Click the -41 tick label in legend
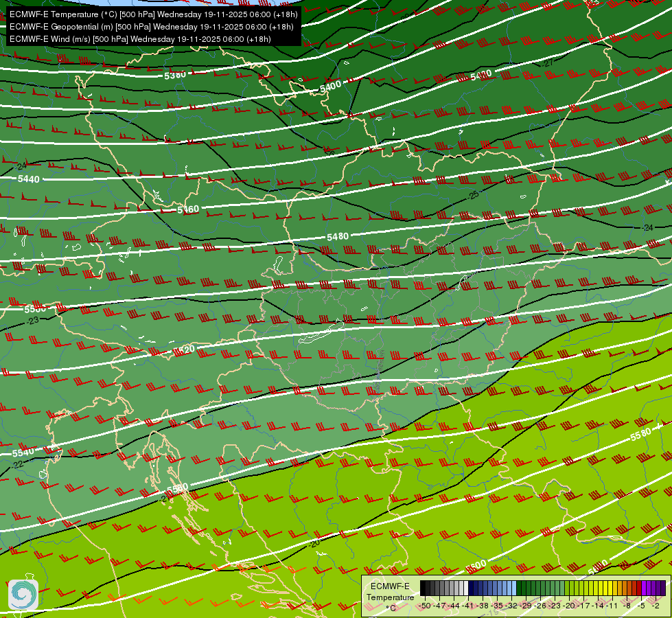Screen dimensions: 672x618 pyautogui.click(x=467, y=606)
